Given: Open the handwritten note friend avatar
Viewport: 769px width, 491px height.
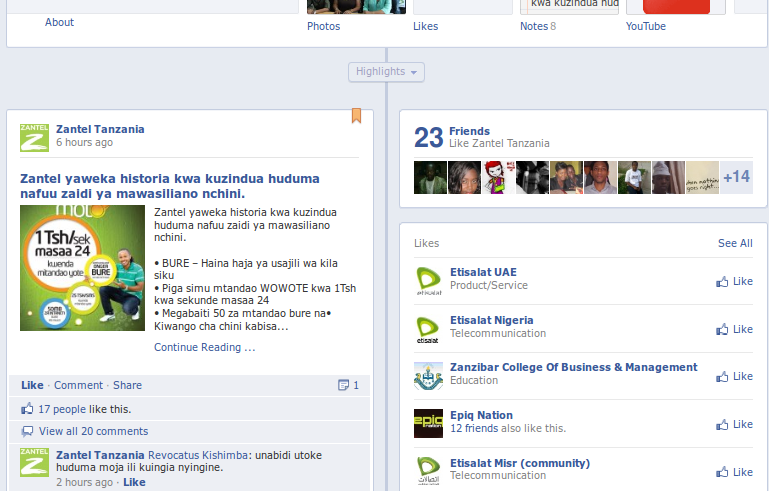Looking at the screenshot, I should (x=702, y=177).
